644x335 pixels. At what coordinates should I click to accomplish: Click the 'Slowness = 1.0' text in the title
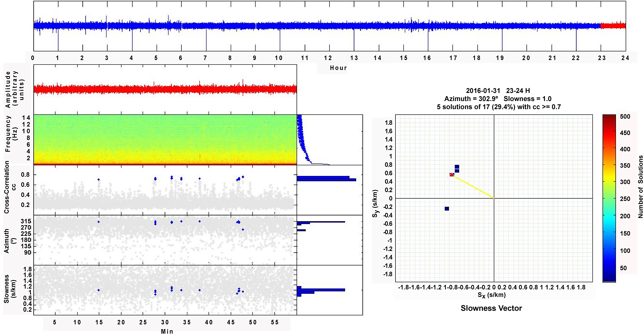(528, 99)
